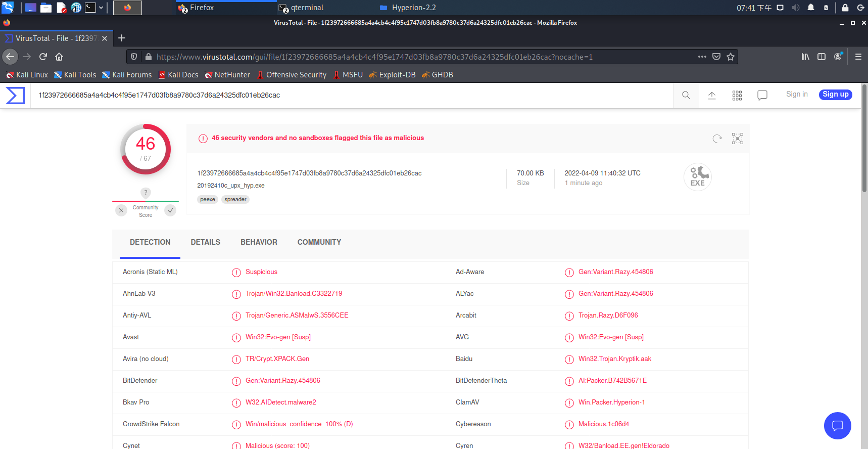Go back with Firefox back arrow
Image resolution: width=868 pixels, height=449 pixels.
(x=10, y=57)
